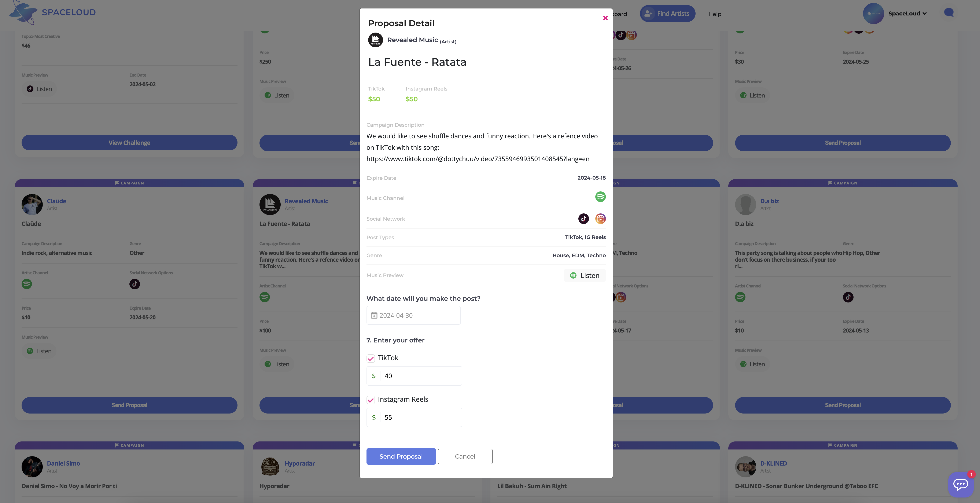Uncheck the TikTok offer checkbox
The image size is (980, 503).
[371, 358]
